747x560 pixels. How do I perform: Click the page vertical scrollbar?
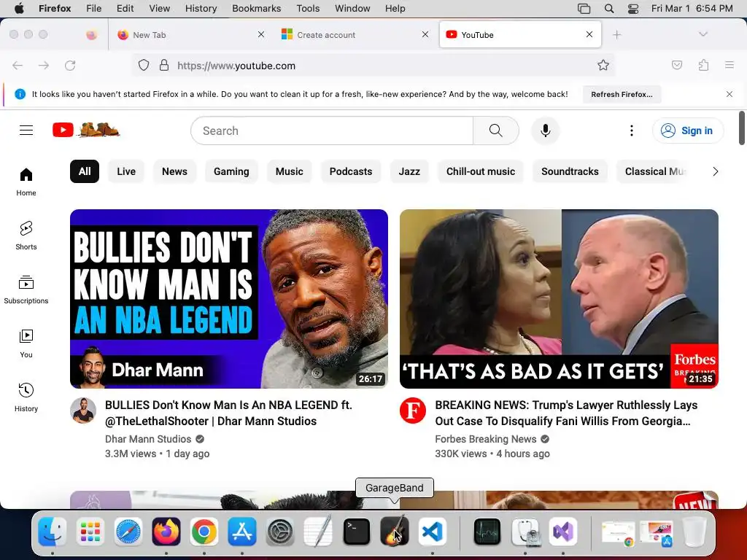click(x=742, y=128)
